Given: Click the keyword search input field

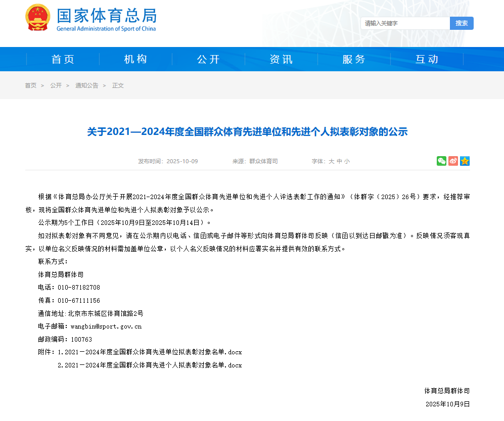Looking at the screenshot, I should coord(404,23).
